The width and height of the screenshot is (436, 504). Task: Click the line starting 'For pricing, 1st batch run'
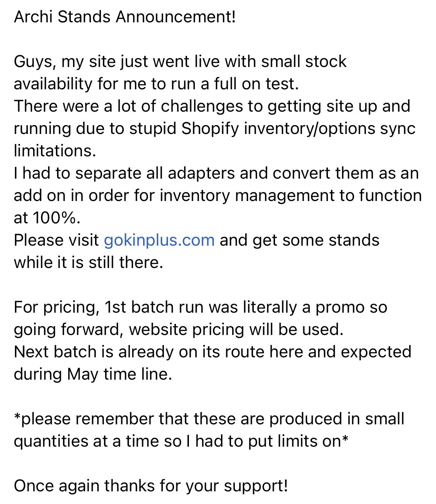point(200,307)
